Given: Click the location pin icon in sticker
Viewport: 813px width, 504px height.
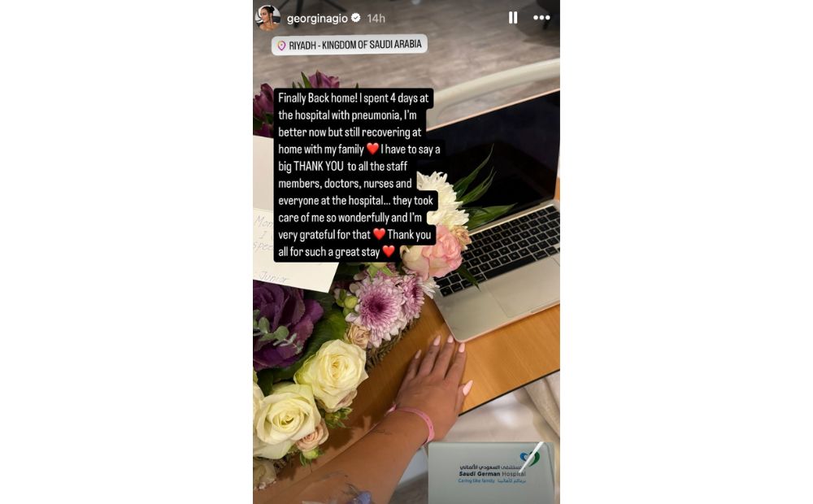Looking at the screenshot, I should click(281, 46).
